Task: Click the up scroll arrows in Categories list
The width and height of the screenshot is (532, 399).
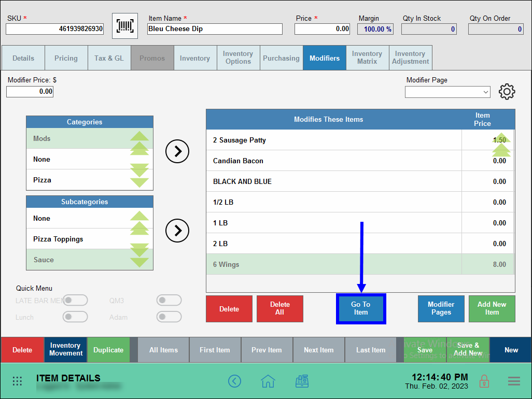Action: click(139, 143)
